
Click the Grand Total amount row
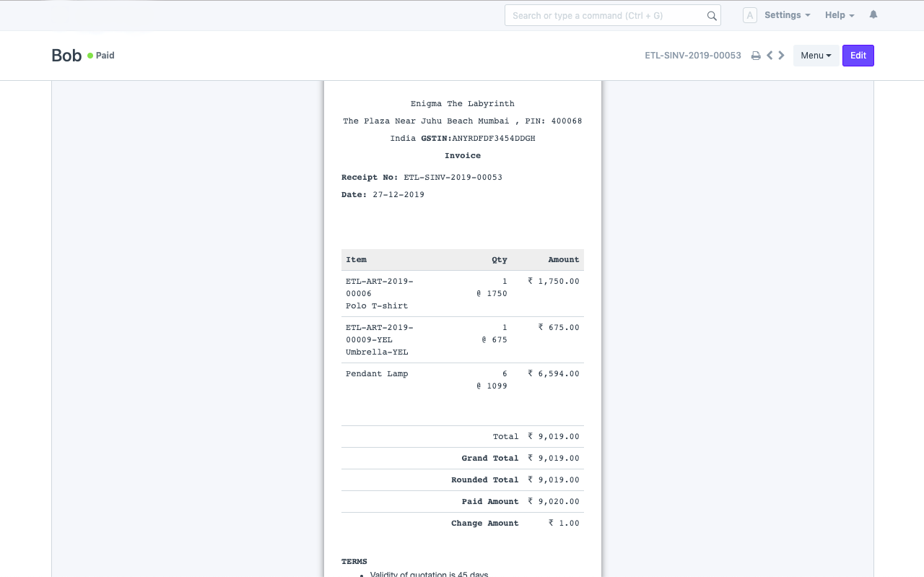click(x=462, y=458)
